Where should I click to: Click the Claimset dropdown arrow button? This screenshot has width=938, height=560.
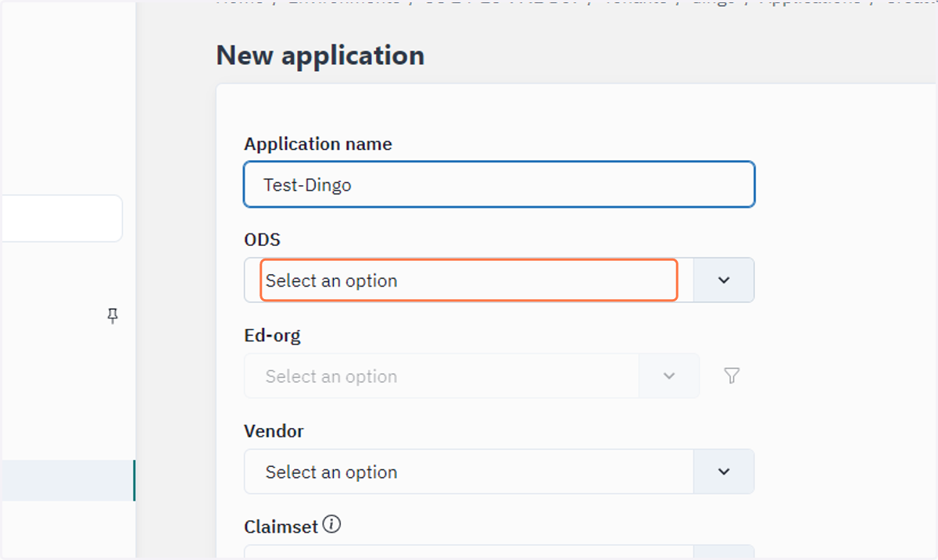coord(724,552)
